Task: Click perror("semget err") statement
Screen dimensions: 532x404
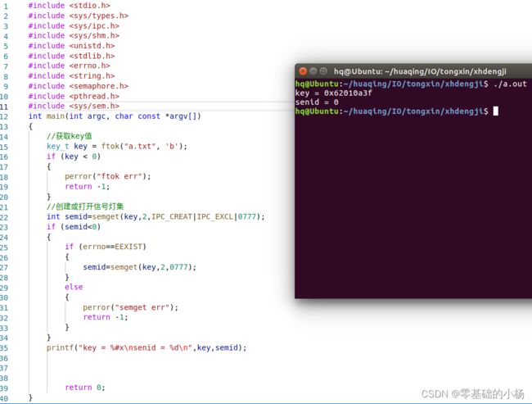Action: tap(131, 307)
